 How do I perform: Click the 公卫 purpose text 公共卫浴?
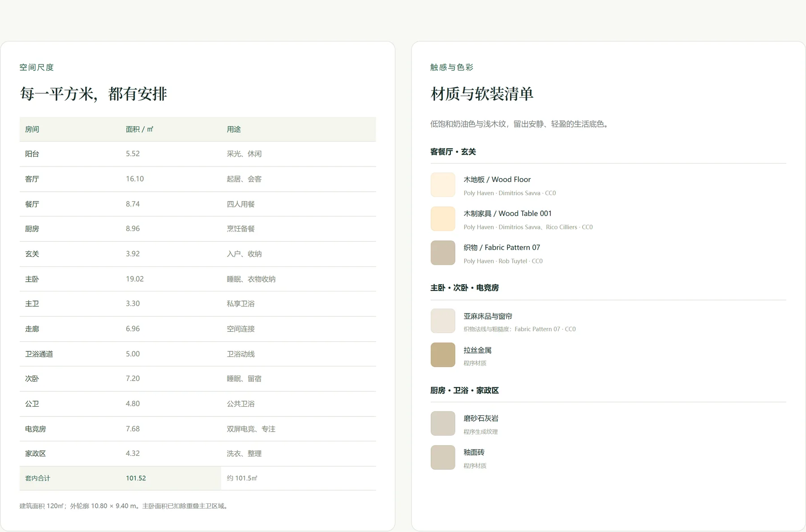(x=240, y=404)
